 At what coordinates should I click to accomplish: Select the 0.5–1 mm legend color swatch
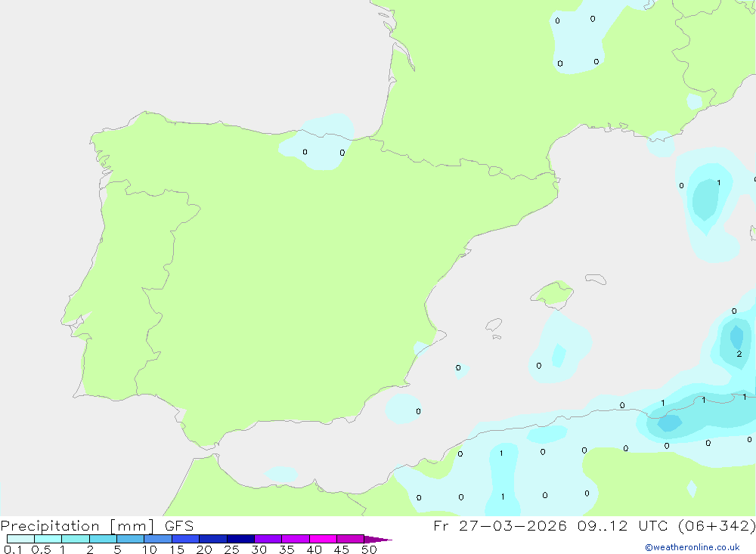click(x=48, y=539)
